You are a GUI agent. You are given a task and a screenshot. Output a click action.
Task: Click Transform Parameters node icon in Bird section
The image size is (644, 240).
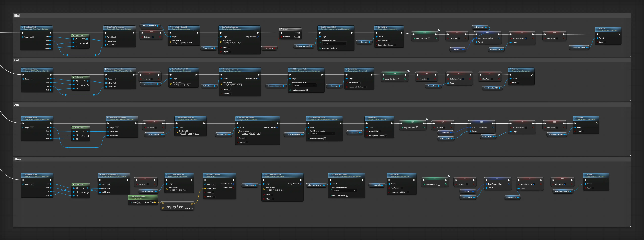(106, 27)
